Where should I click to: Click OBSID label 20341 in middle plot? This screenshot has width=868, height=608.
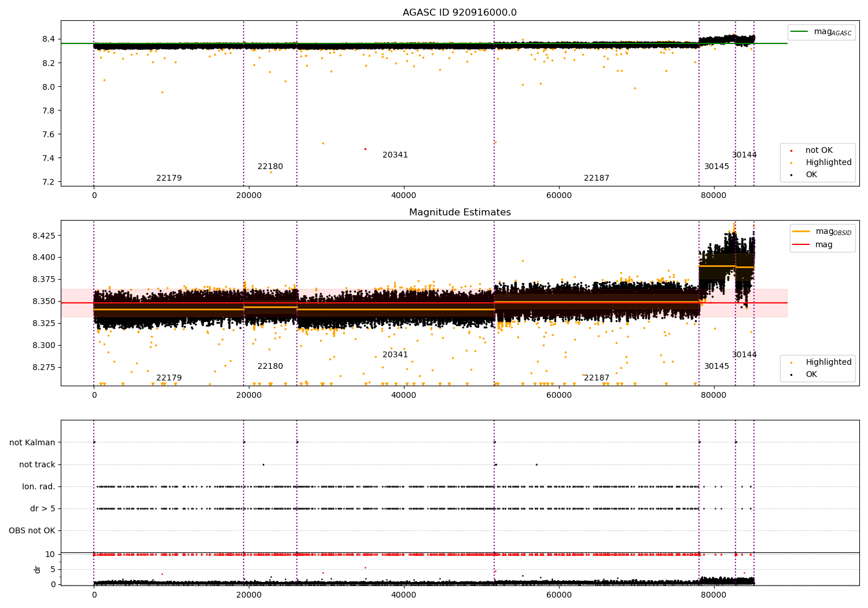coord(395,355)
